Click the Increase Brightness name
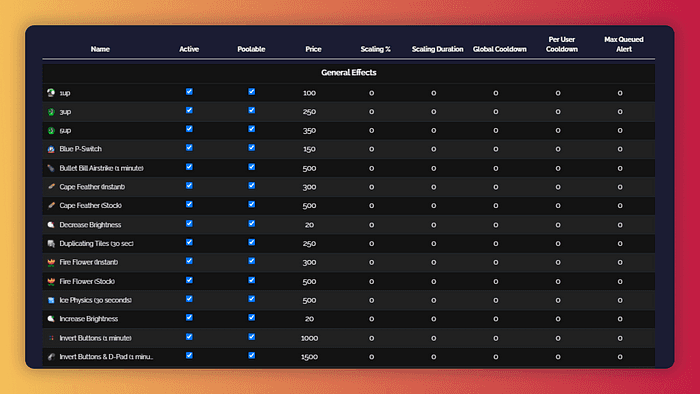The height and width of the screenshot is (394, 700). 89,319
